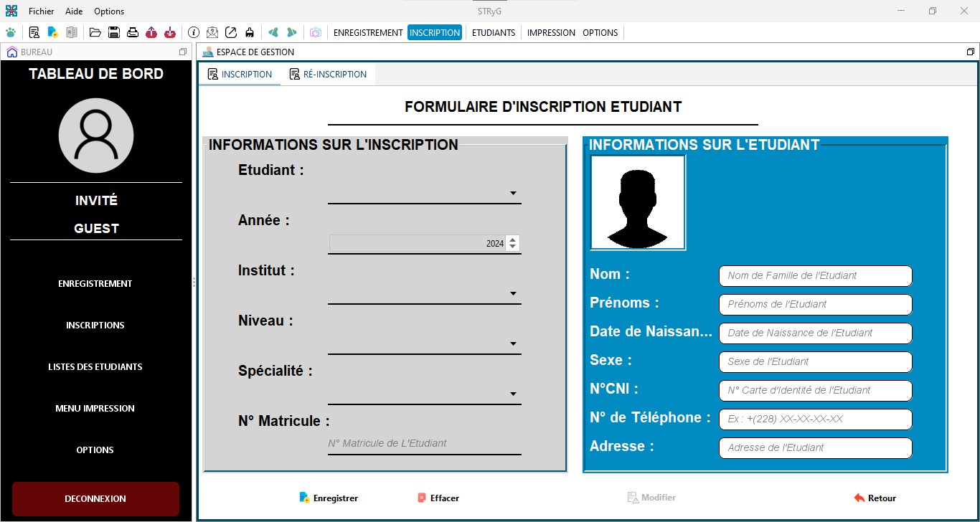Click the Enregistrer button
The height and width of the screenshot is (522, 980).
[x=329, y=498]
